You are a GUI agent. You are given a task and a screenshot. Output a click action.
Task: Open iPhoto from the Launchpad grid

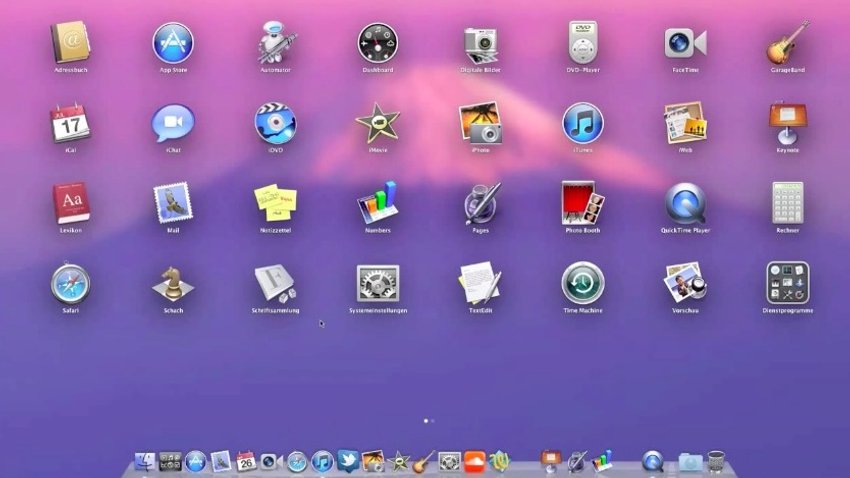tap(480, 123)
